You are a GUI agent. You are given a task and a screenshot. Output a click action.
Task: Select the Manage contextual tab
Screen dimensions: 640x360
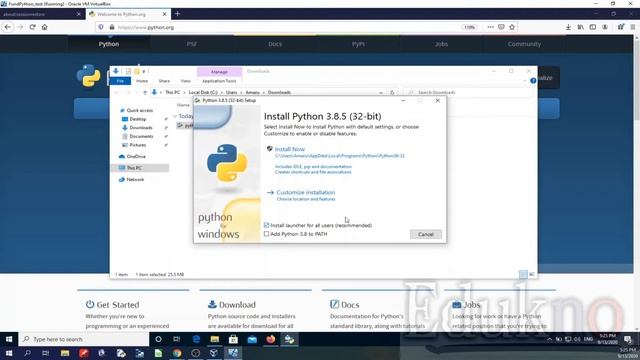219,72
